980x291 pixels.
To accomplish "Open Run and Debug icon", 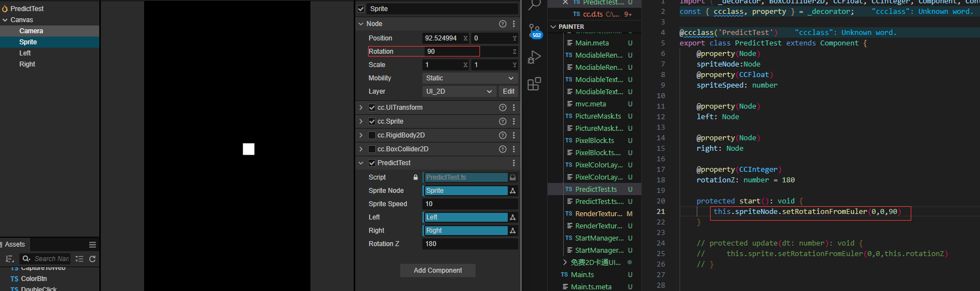I will point(534,57).
